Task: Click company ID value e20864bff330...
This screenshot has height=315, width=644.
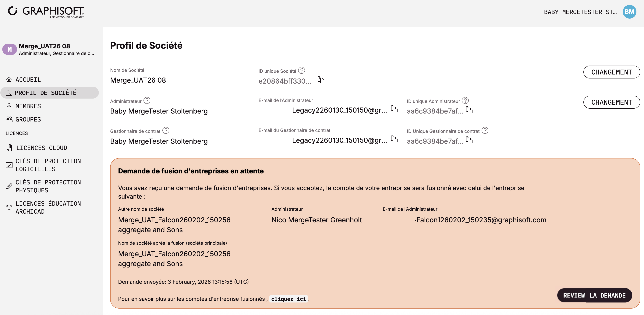Action: pos(285,81)
